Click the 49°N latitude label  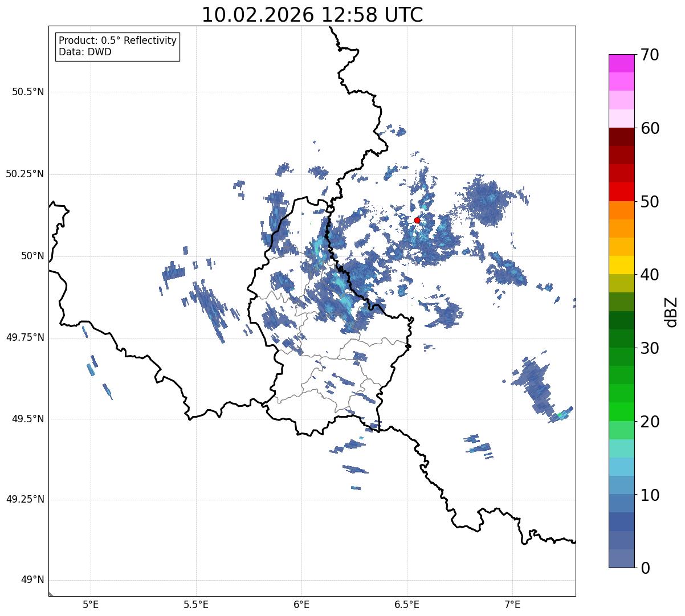coord(32,580)
